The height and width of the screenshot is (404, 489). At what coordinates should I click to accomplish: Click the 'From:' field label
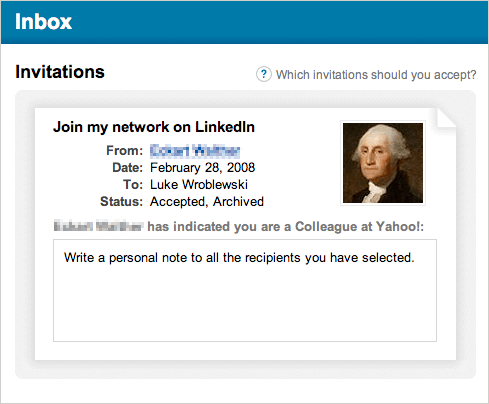tap(124, 151)
